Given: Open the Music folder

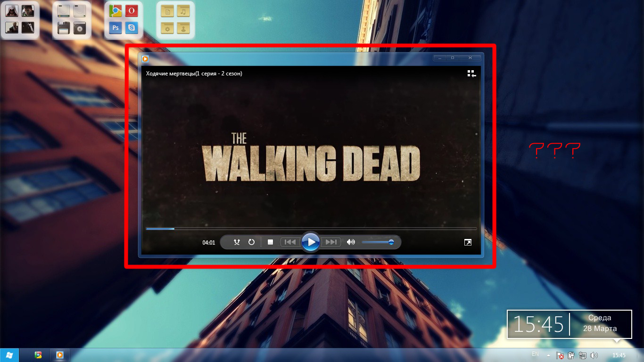Looking at the screenshot, I should tap(183, 11).
